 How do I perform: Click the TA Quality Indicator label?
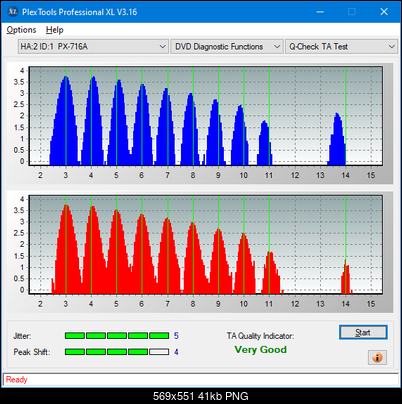[260, 336]
